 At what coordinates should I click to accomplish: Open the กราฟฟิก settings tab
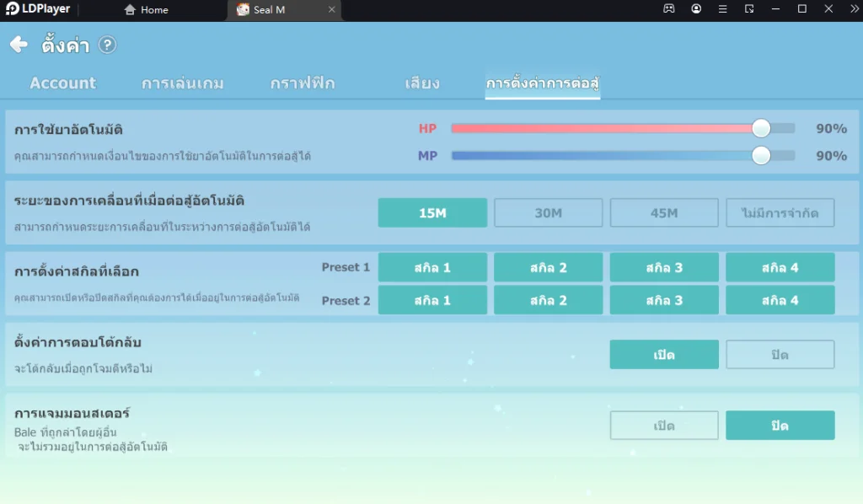(303, 83)
